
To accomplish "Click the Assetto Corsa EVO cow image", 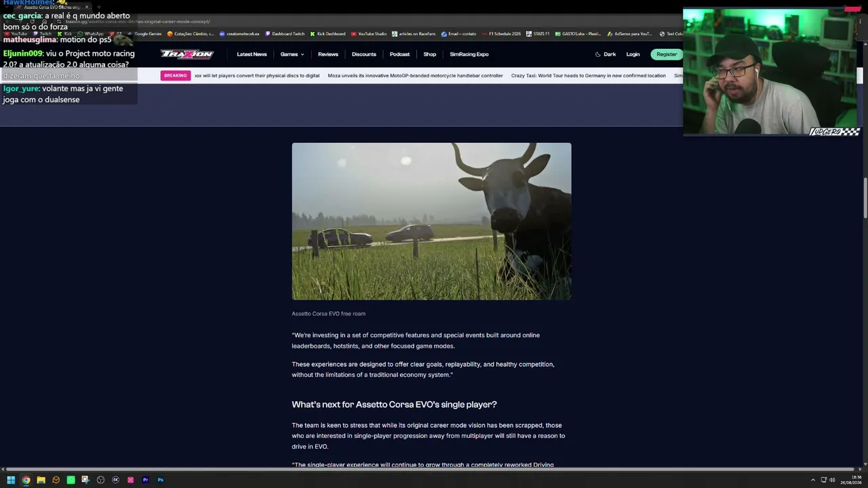I will (431, 221).
